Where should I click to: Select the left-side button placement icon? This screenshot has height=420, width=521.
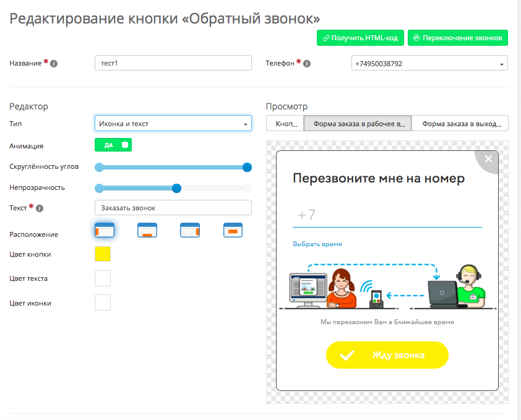point(104,231)
